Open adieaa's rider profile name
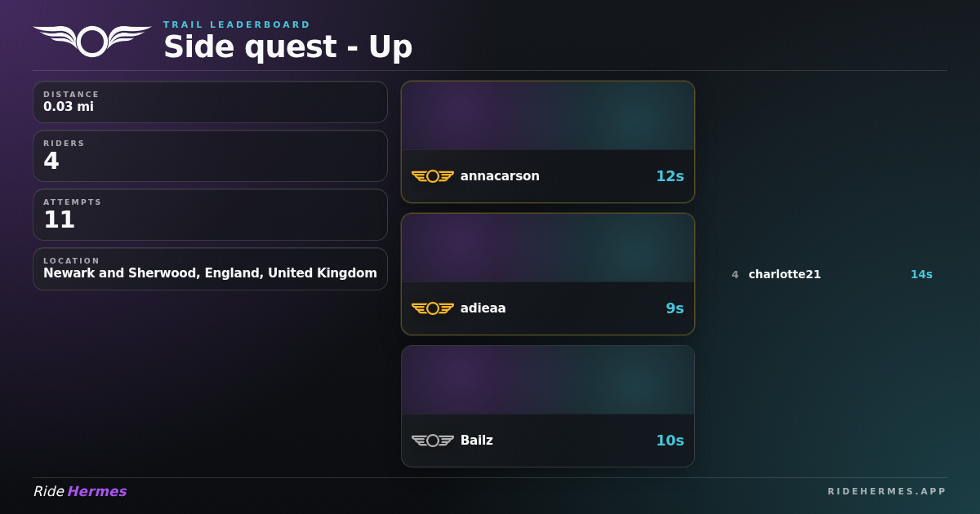 pyautogui.click(x=483, y=308)
